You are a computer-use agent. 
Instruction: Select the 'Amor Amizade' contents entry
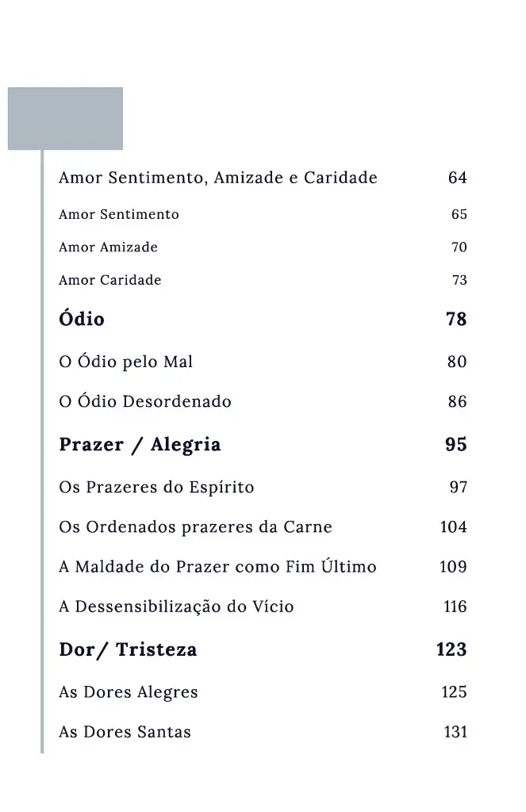108,247
